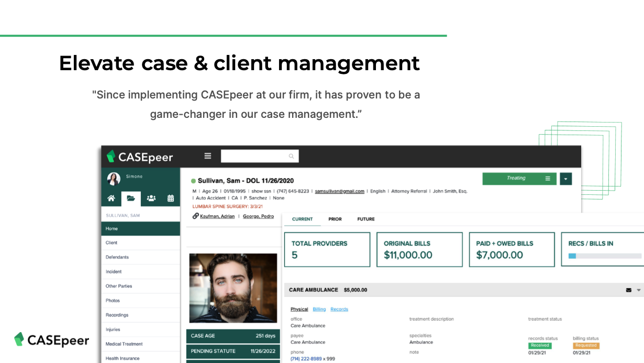Click the search magnifier icon
Viewport: 644px width, 363px height.
291,156
